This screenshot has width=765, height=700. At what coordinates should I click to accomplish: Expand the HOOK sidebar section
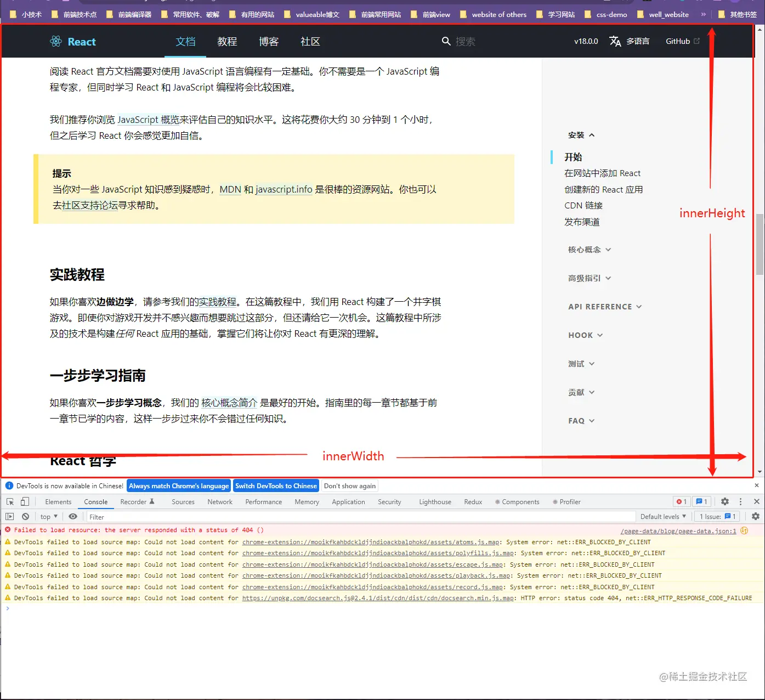[586, 335]
